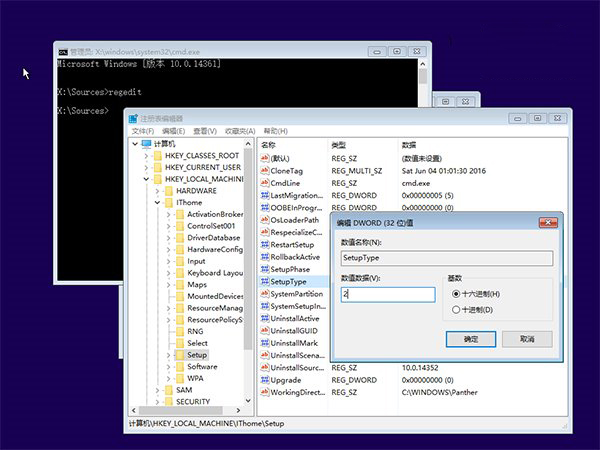Cancel the DWORD edit with 取消
Viewport: 600px width, 450px height.
click(x=527, y=339)
